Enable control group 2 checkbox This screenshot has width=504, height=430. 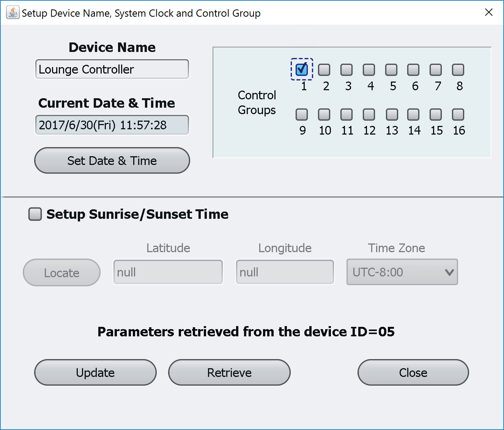coord(324,70)
